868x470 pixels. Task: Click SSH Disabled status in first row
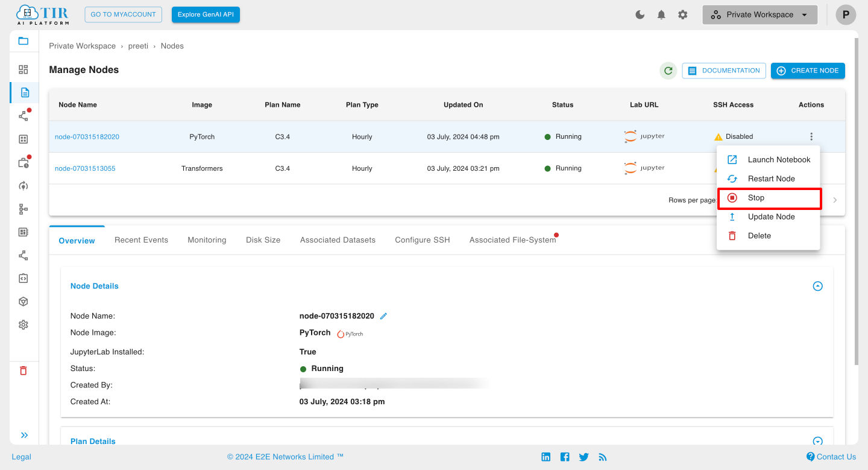[734, 137]
